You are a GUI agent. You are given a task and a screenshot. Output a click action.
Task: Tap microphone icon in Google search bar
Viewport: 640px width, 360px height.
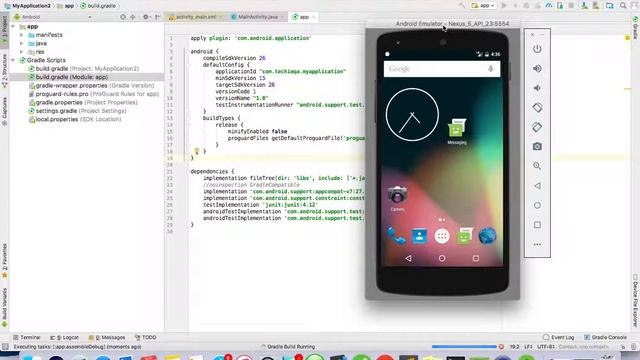coord(491,69)
